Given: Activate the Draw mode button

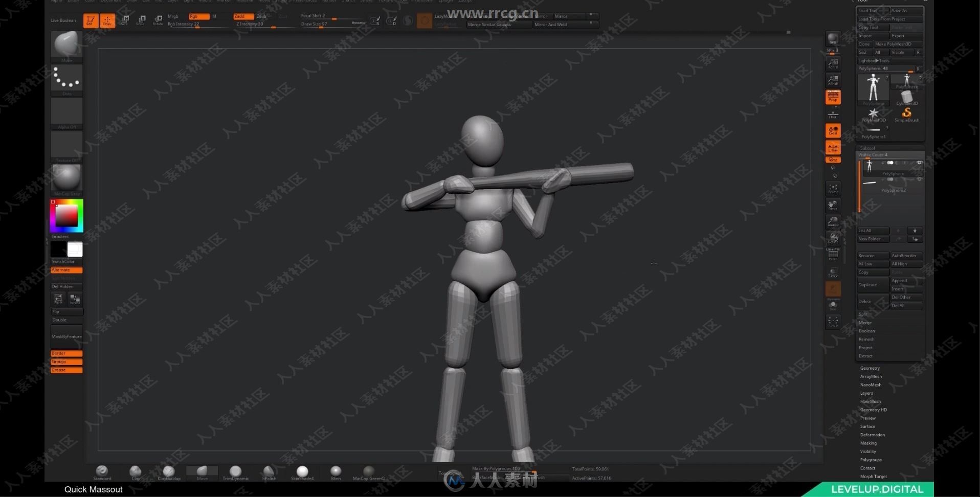Looking at the screenshot, I should tap(107, 20).
